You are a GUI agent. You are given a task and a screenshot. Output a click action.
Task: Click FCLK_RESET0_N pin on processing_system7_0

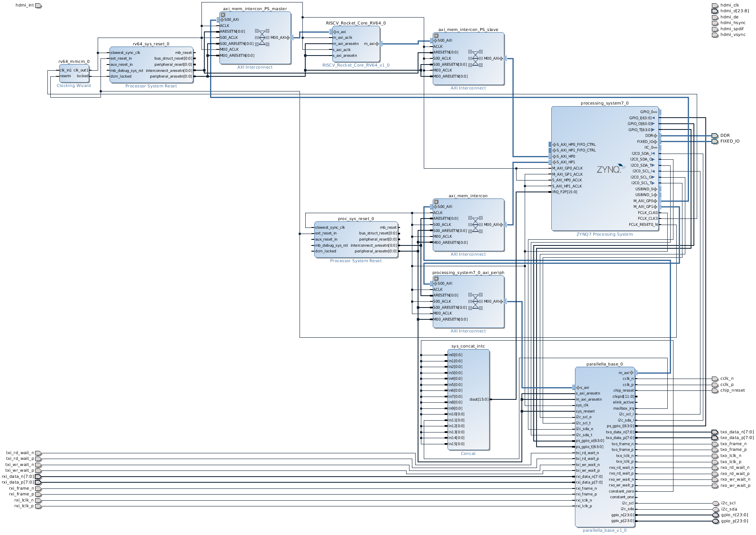point(643,225)
